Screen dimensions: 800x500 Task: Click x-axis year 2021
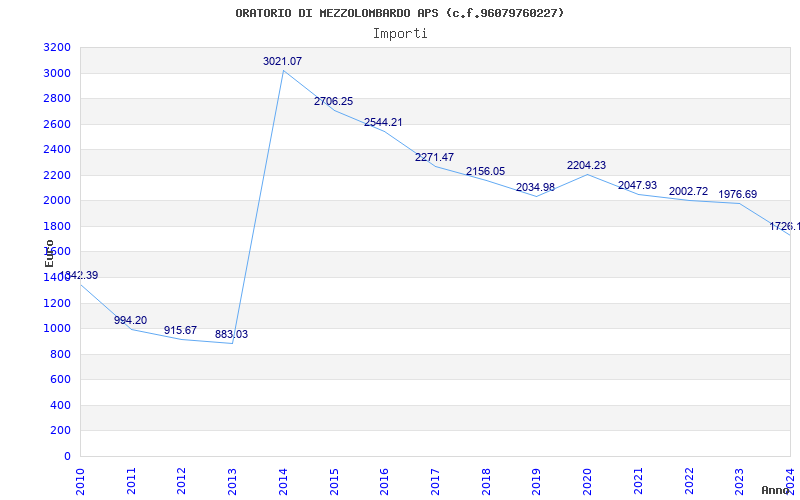pos(638,482)
